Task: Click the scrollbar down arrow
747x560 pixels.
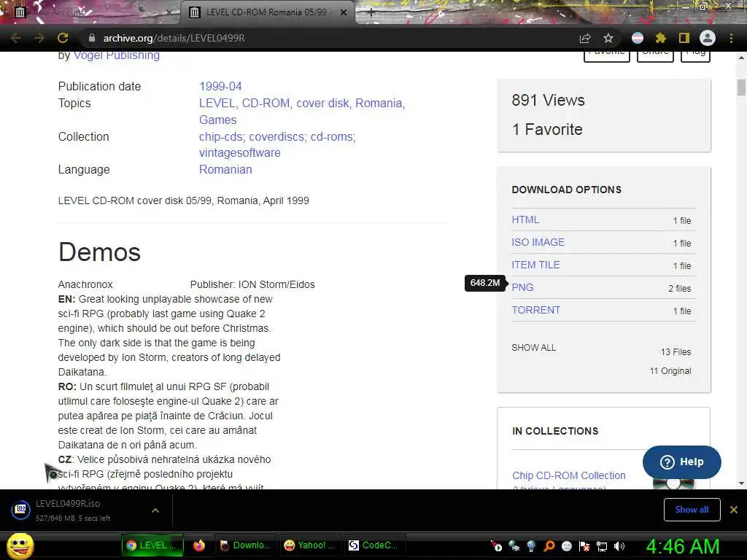Action: 741,483
